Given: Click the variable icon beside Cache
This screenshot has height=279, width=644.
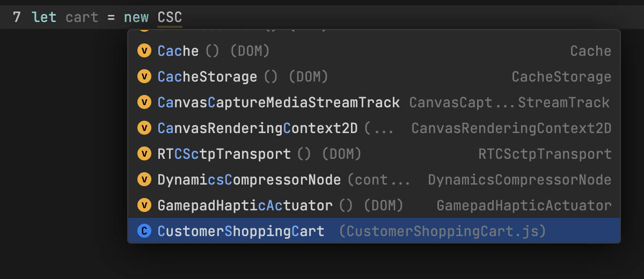Looking at the screenshot, I should coord(144,51).
